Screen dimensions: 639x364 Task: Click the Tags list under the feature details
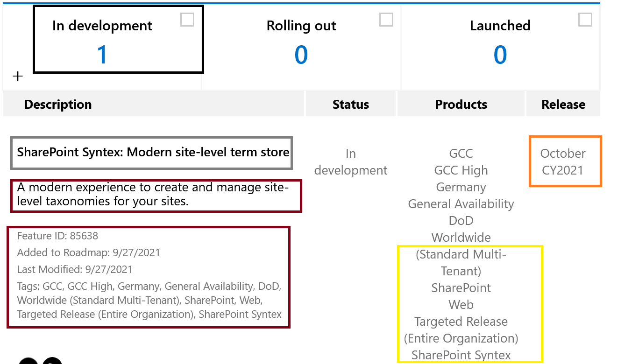click(149, 301)
